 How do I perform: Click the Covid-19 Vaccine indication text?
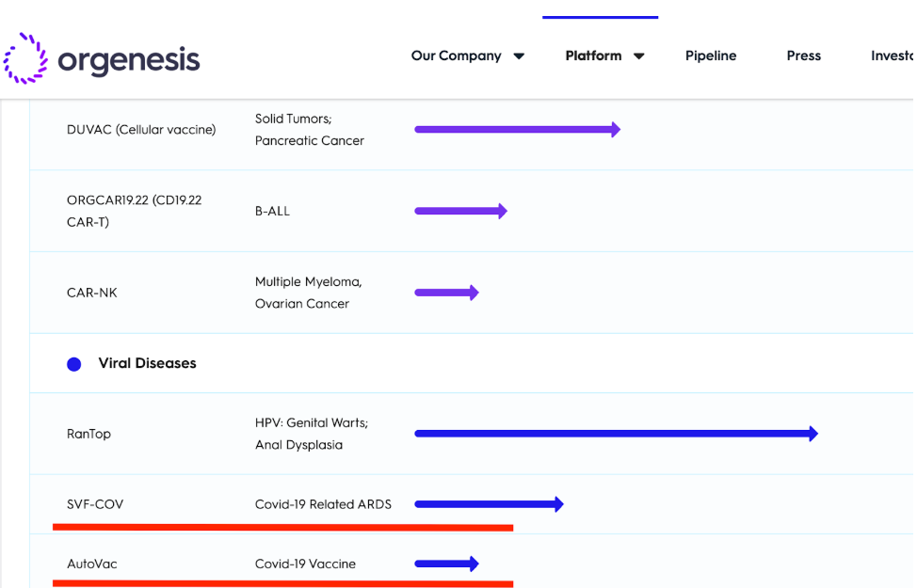(x=305, y=564)
